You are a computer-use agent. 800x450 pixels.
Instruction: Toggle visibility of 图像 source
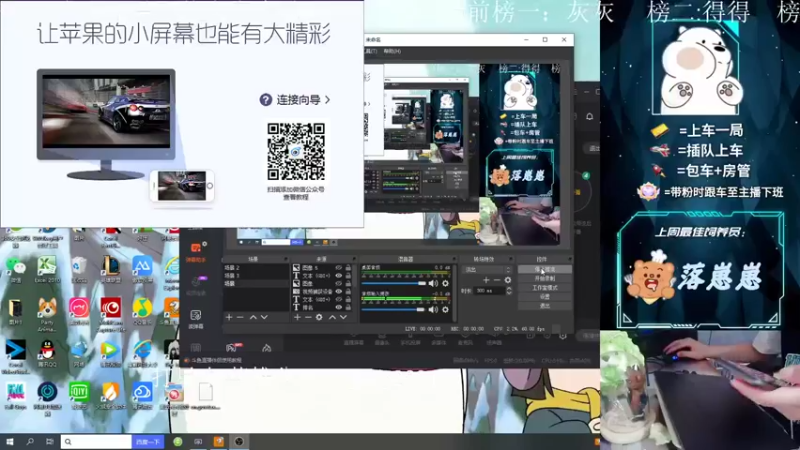(x=338, y=283)
